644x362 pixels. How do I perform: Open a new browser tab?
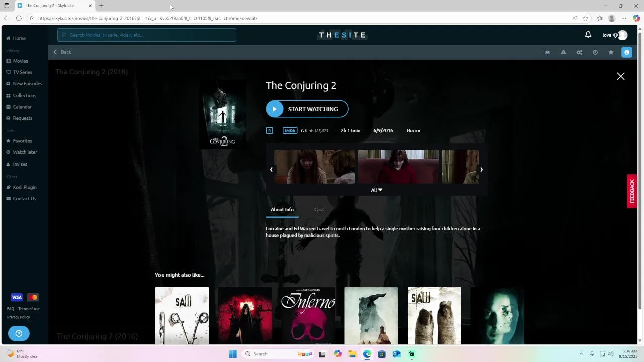click(x=101, y=6)
